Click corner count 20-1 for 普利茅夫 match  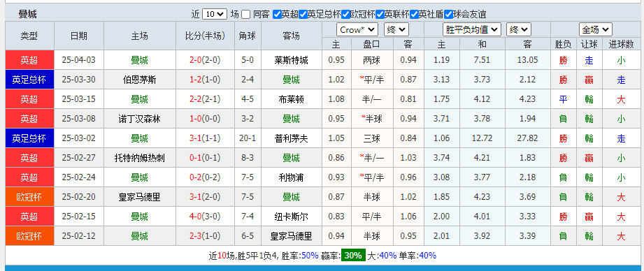(x=248, y=138)
